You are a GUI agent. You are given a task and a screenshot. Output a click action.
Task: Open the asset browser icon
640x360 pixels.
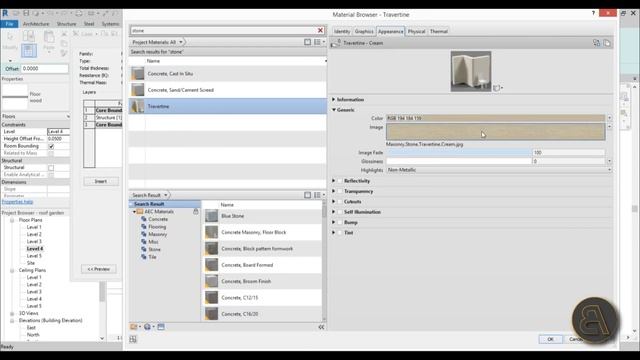click(161, 327)
